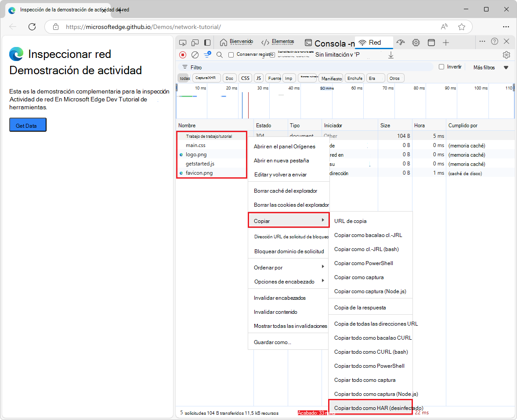
Task: Click the address bar URL
Action: coord(144,27)
